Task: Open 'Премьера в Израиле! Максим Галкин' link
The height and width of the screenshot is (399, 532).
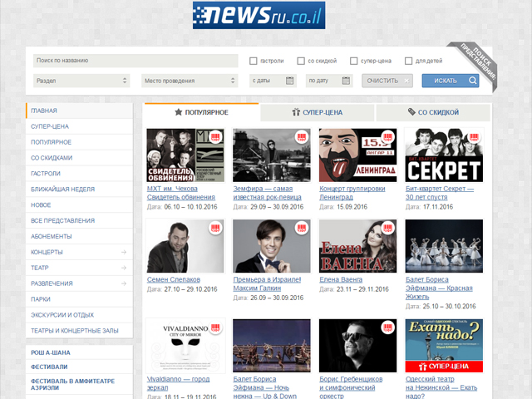Action: click(x=267, y=283)
